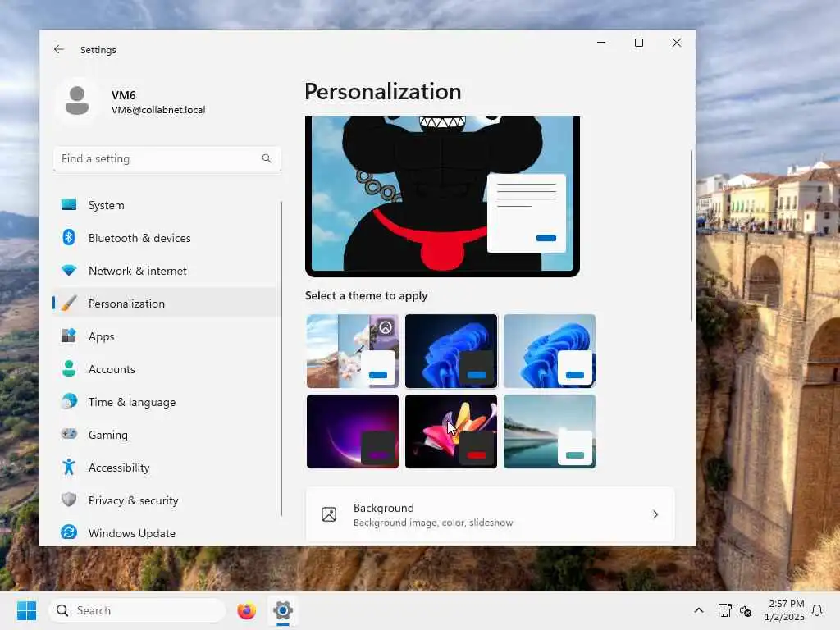Expand Background using its right chevron
The image size is (840, 630).
click(x=655, y=514)
